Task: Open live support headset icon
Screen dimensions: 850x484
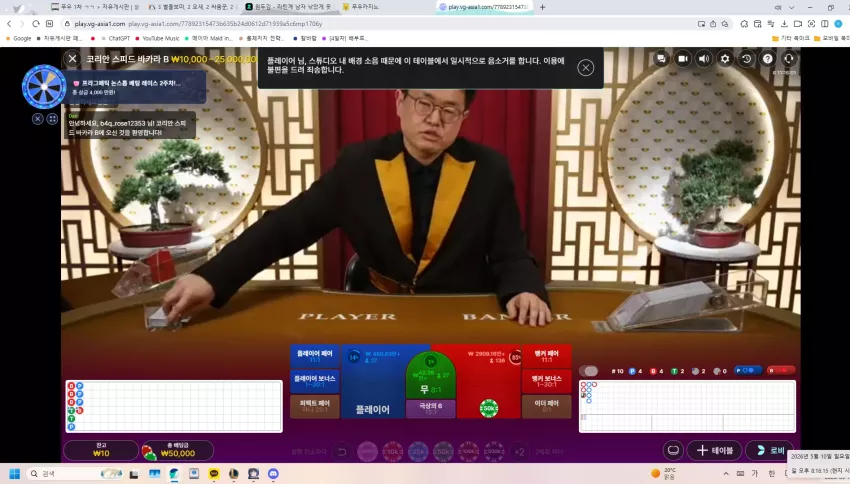Action: tap(789, 59)
